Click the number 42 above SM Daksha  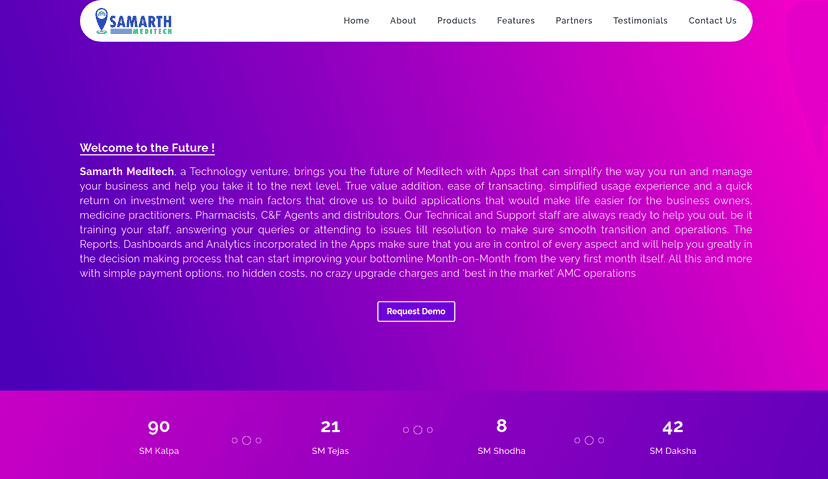pyautogui.click(x=673, y=427)
